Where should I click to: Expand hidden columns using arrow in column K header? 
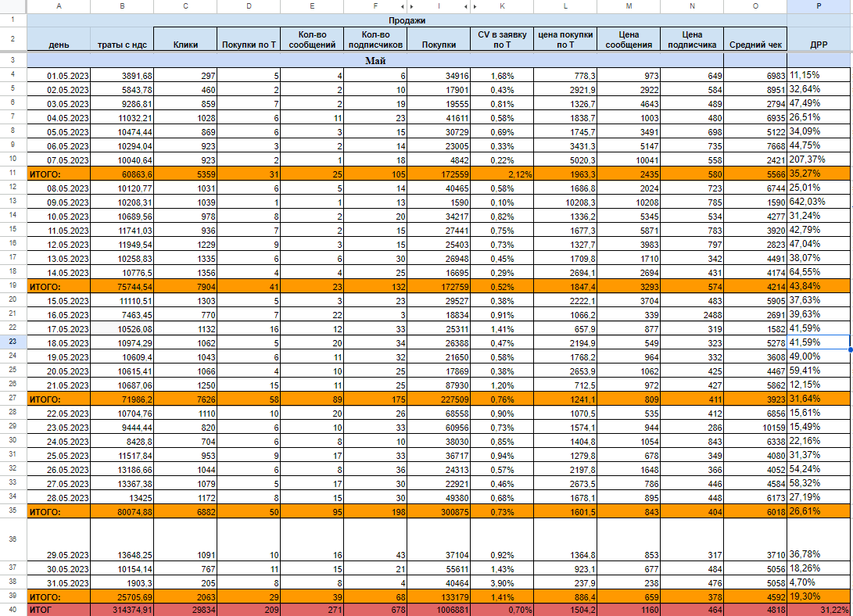tap(475, 6)
